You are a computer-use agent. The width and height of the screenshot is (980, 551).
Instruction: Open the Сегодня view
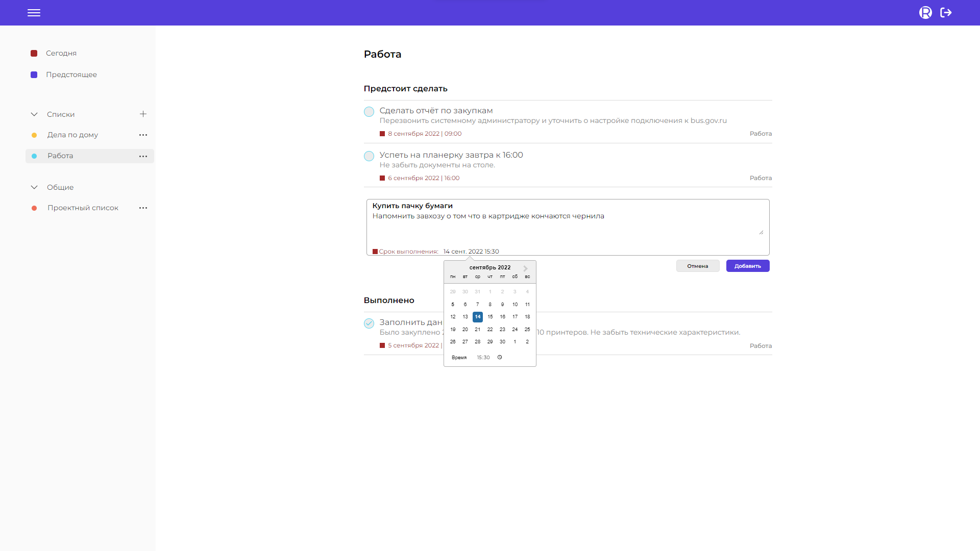(x=61, y=53)
